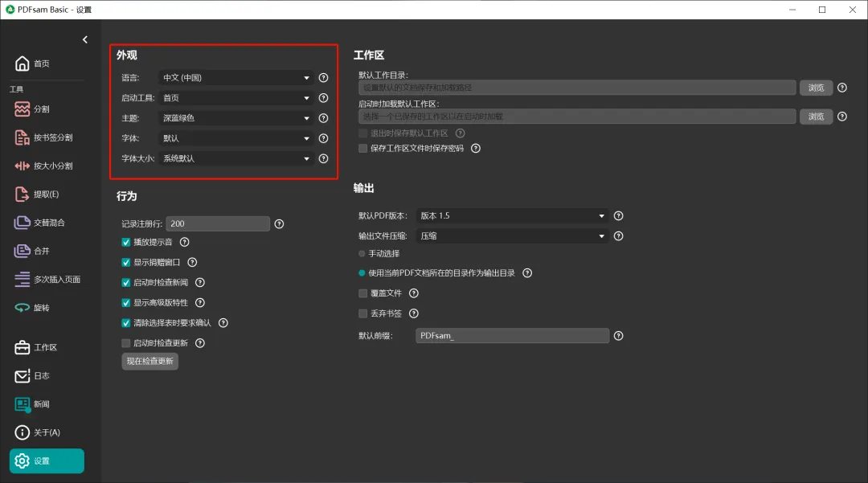This screenshot has height=483, width=868.
Task: Open the 启动工具 dropdown
Action: point(237,98)
